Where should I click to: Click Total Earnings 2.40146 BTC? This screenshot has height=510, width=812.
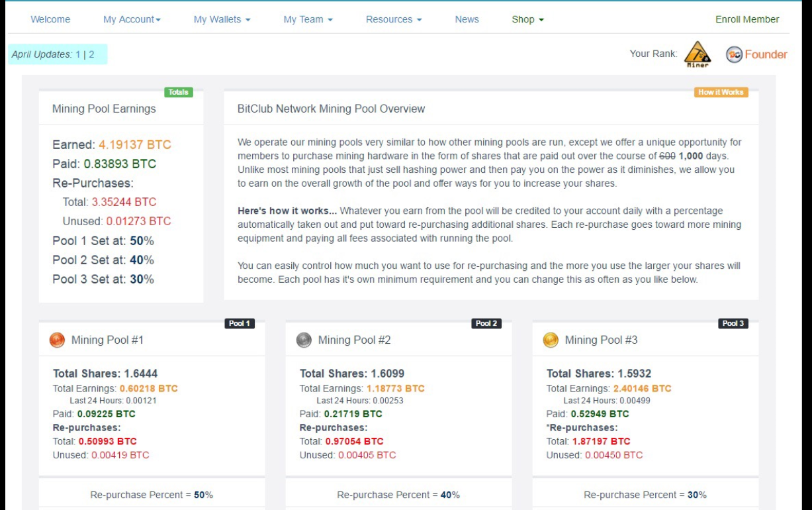[x=609, y=389]
